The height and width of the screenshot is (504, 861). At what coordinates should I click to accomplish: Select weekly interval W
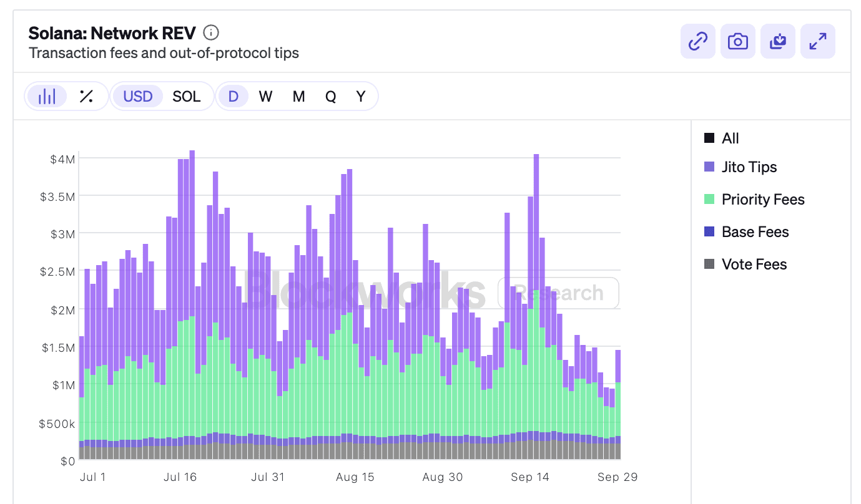pos(266,96)
